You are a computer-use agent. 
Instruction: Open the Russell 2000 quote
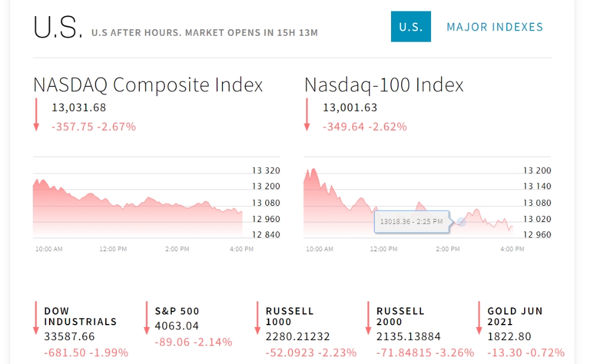(x=400, y=316)
